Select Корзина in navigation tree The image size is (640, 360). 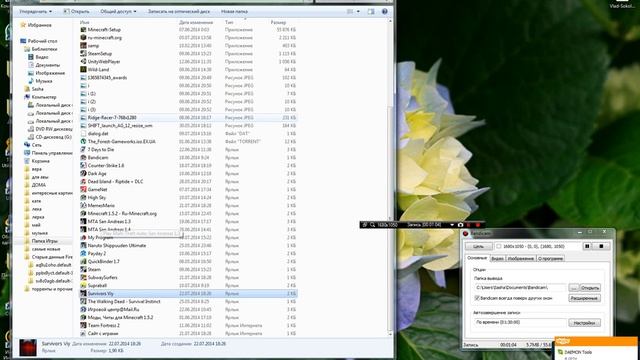click(x=40, y=161)
